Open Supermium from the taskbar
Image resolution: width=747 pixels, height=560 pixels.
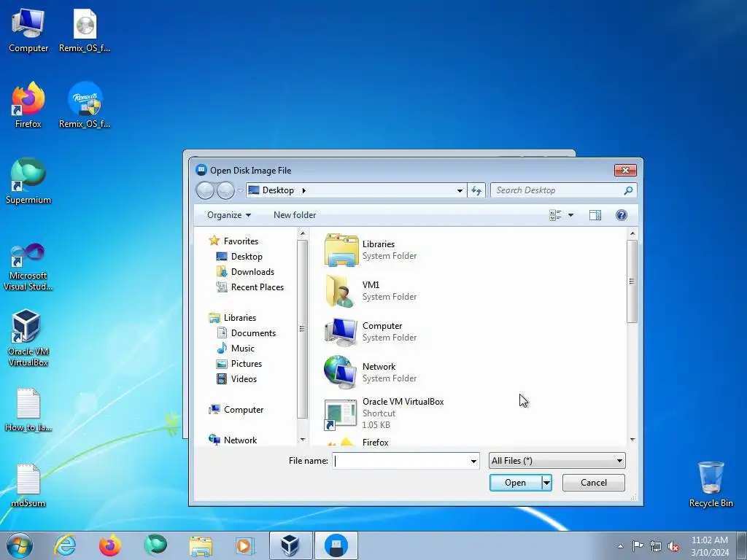[x=155, y=545]
